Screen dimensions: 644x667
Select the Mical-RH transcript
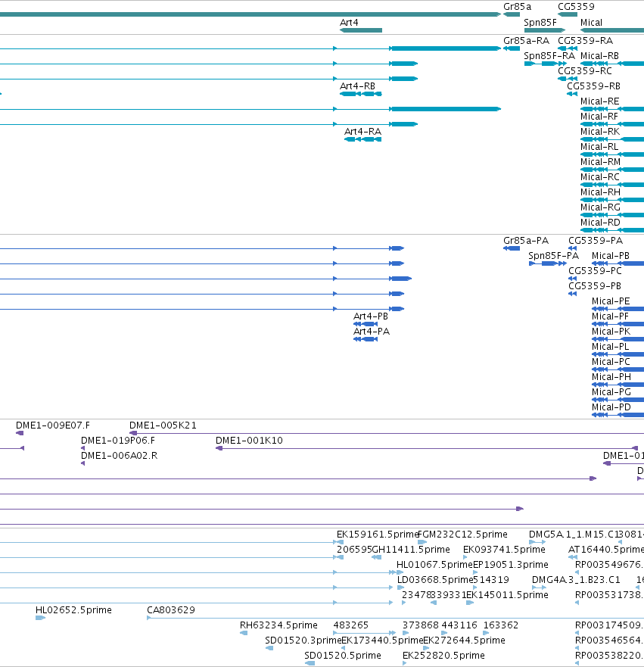coord(612,200)
